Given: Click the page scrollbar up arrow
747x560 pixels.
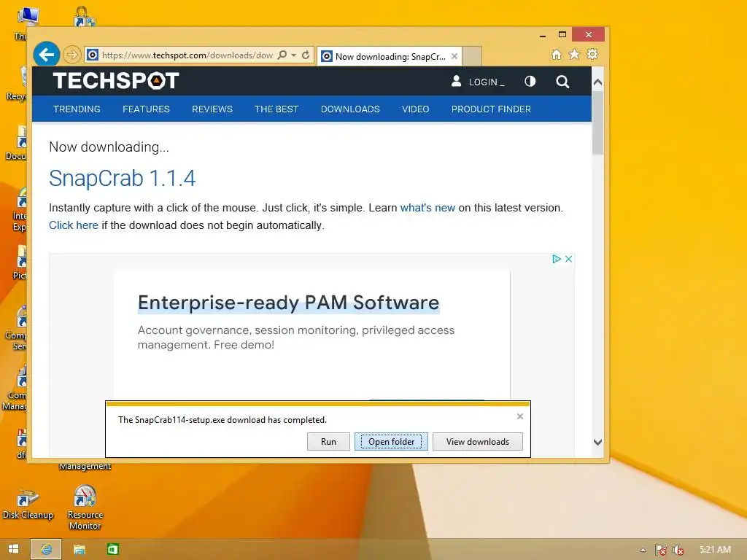Looking at the screenshot, I should click(x=598, y=82).
